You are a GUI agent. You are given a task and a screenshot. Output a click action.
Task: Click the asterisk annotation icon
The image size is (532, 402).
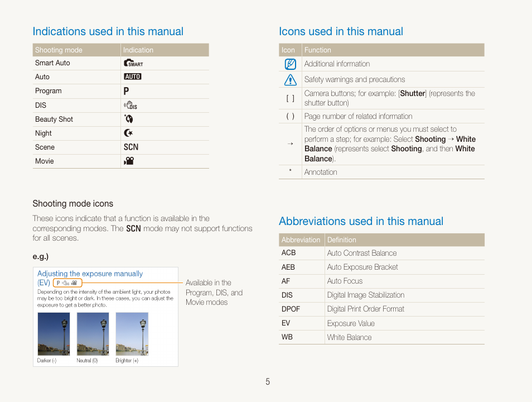click(x=290, y=170)
